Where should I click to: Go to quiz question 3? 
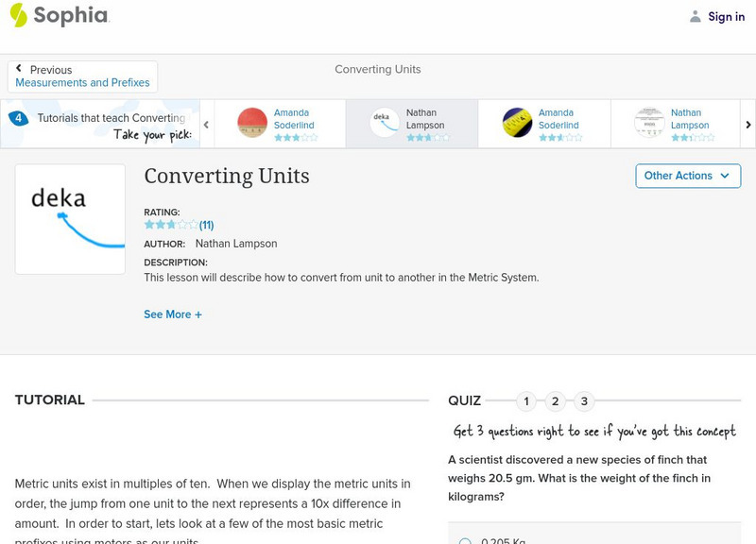coord(584,401)
